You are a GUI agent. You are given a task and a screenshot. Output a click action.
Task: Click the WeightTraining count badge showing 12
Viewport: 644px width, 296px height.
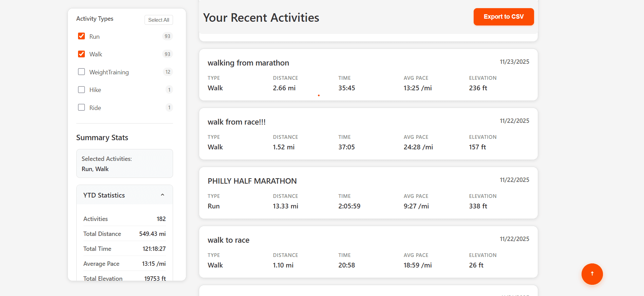(168, 72)
